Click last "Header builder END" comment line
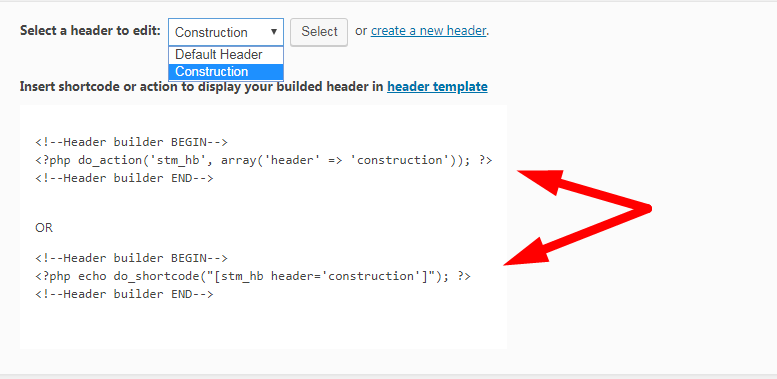The image size is (777, 379). coord(124,294)
